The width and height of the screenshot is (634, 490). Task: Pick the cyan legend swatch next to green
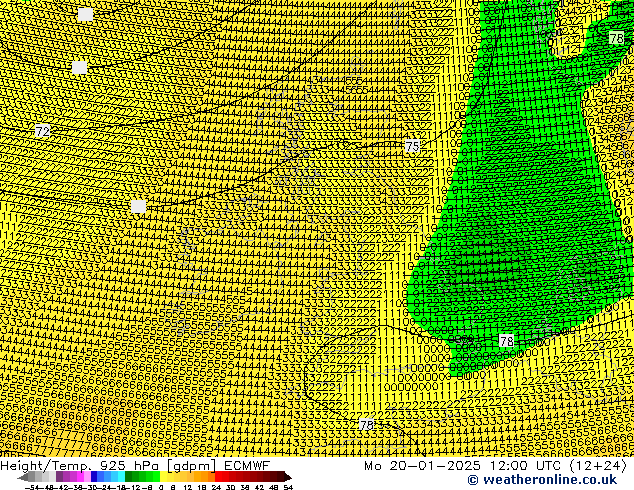point(121,477)
